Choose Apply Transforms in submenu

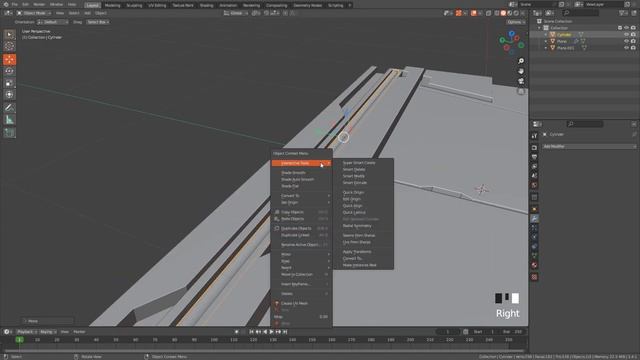pos(363,252)
